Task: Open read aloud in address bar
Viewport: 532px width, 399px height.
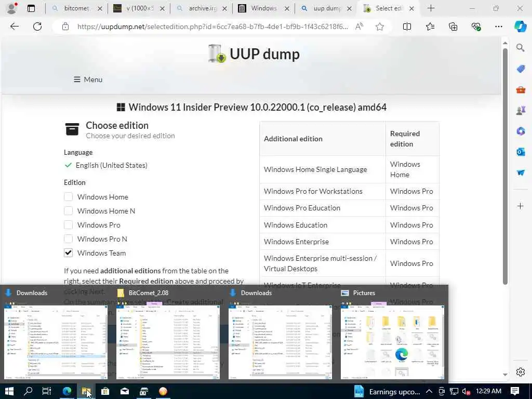Action: click(359, 26)
